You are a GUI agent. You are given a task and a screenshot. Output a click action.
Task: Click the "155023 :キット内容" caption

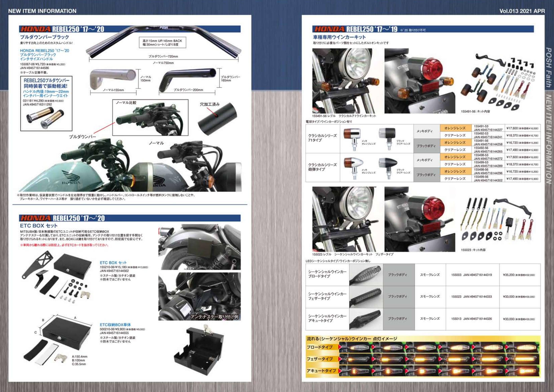pyautogui.click(x=473, y=250)
